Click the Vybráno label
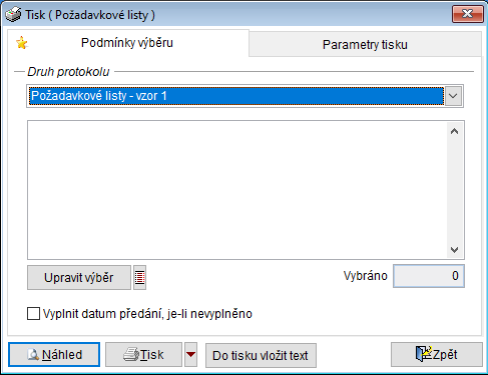Screen dimensions: 488x375 [366, 276]
